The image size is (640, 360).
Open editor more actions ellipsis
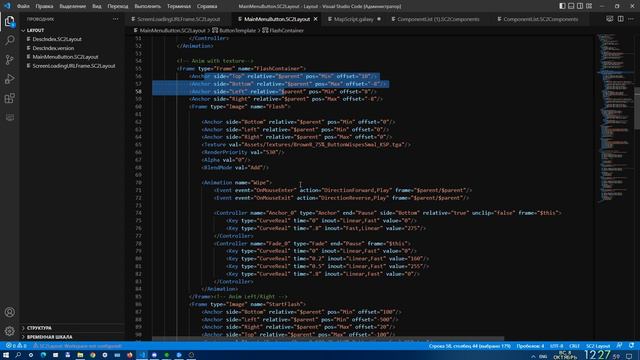tap(631, 19)
